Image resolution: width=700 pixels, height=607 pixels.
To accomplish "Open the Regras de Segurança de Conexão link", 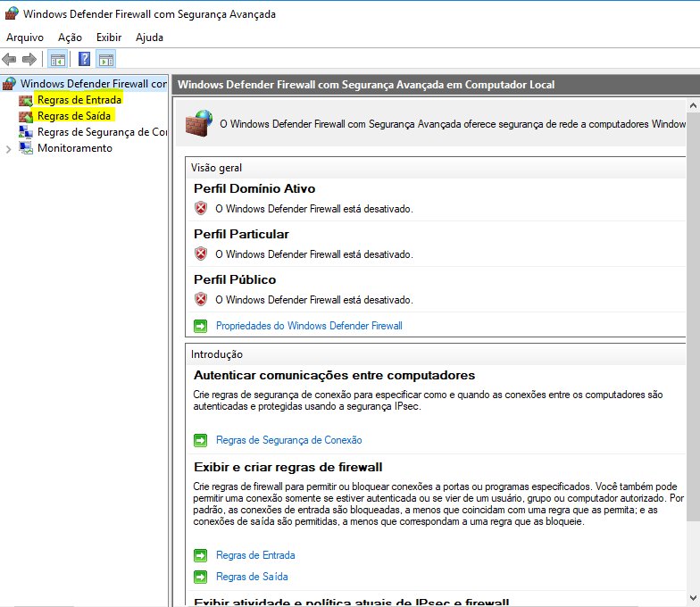I will (x=289, y=440).
